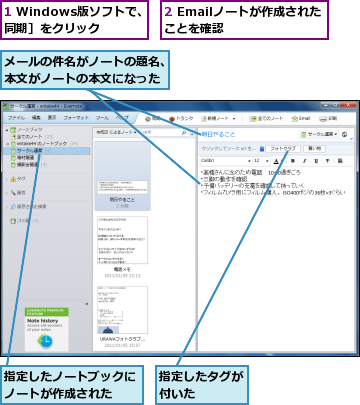Click the second tag next to フォトクラブ
360x405 pixels.
coord(314,149)
